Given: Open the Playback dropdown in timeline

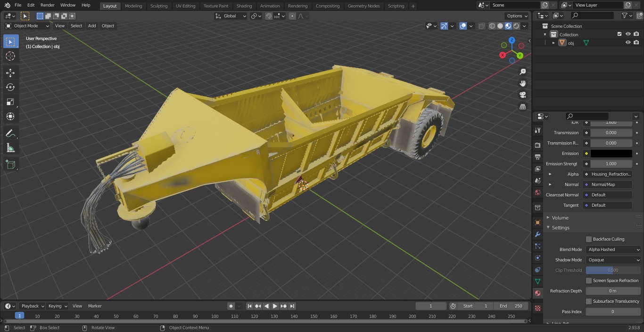Looking at the screenshot, I should click(x=32, y=306).
